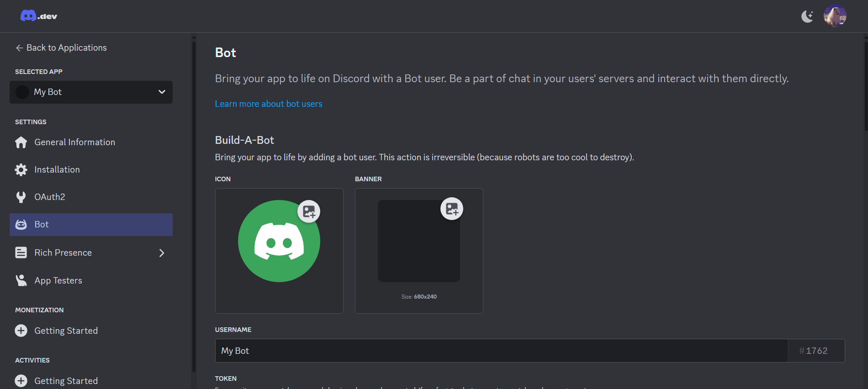This screenshot has width=868, height=389.
Task: Click upload image icon on bot icon
Action: (x=309, y=211)
